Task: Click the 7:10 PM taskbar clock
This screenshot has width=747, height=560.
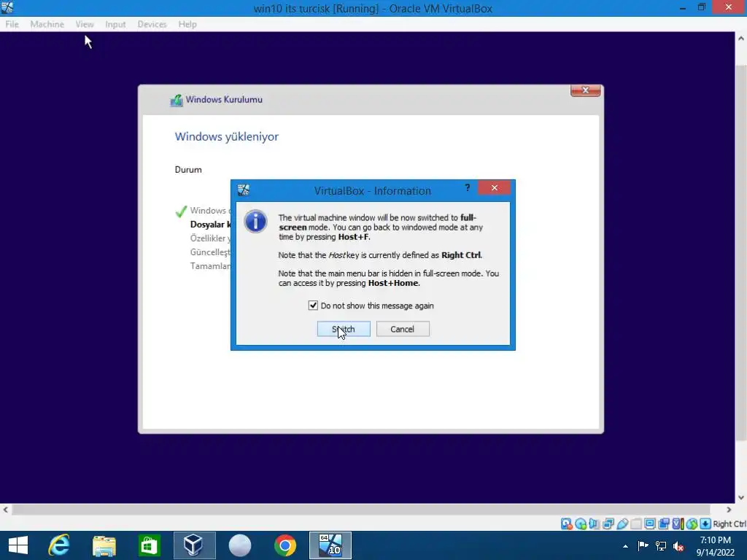Action: (x=715, y=540)
